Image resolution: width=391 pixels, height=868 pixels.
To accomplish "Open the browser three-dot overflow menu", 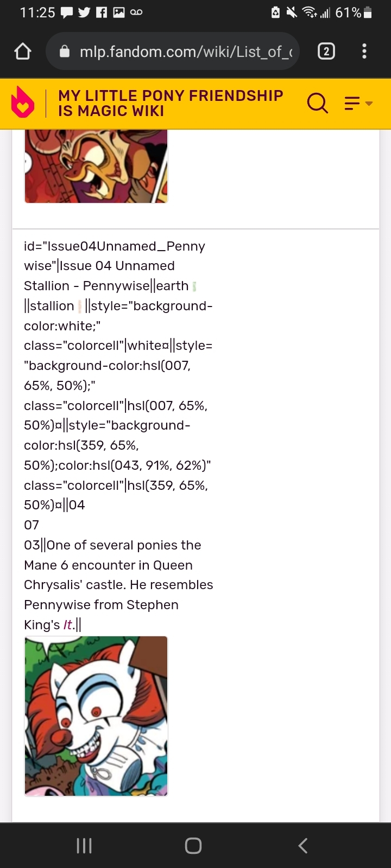I will tap(364, 52).
